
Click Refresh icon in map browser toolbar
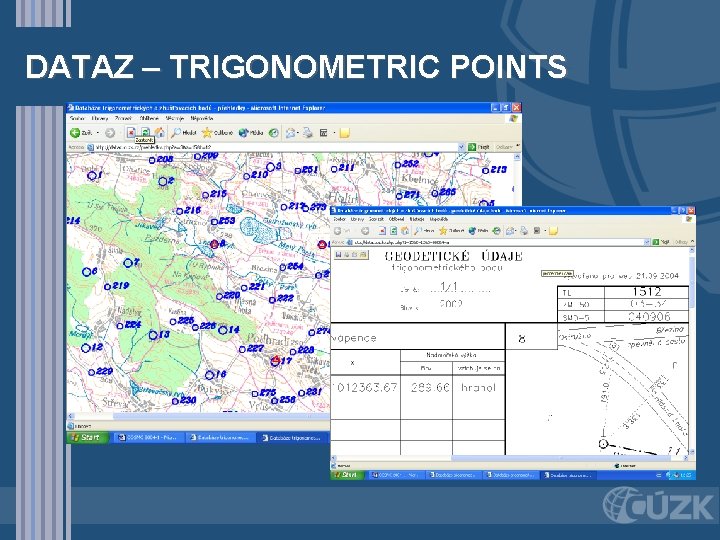coord(145,133)
